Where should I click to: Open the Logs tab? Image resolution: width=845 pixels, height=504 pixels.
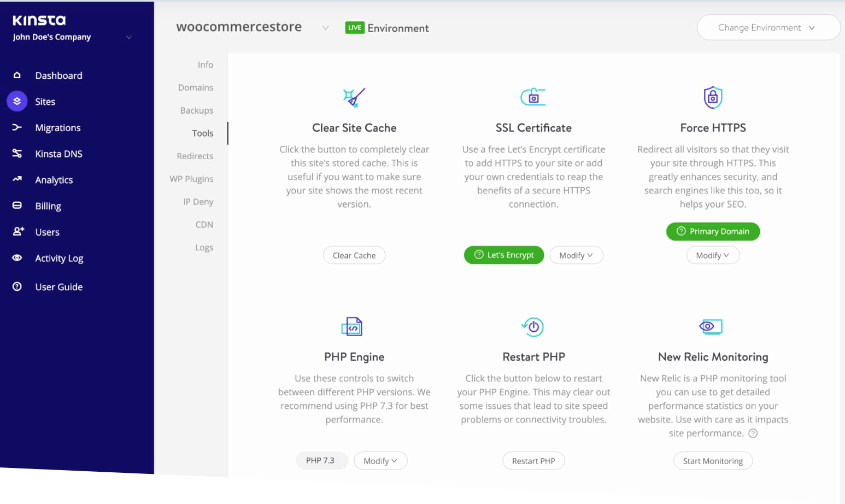tap(204, 247)
